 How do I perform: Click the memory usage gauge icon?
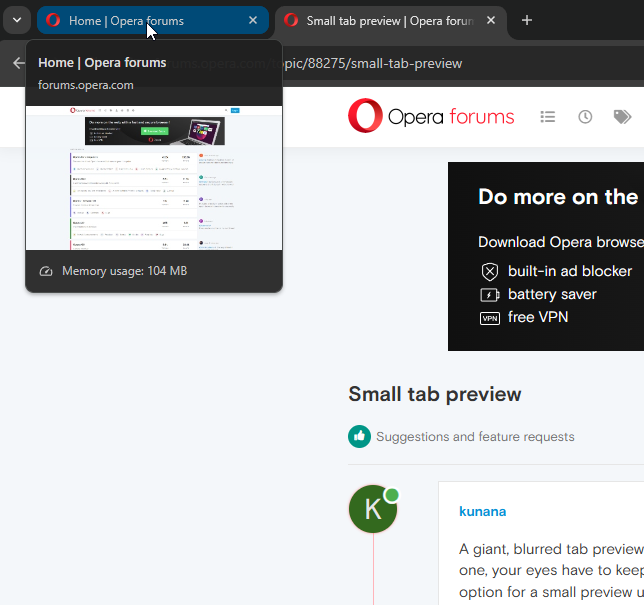(x=46, y=271)
